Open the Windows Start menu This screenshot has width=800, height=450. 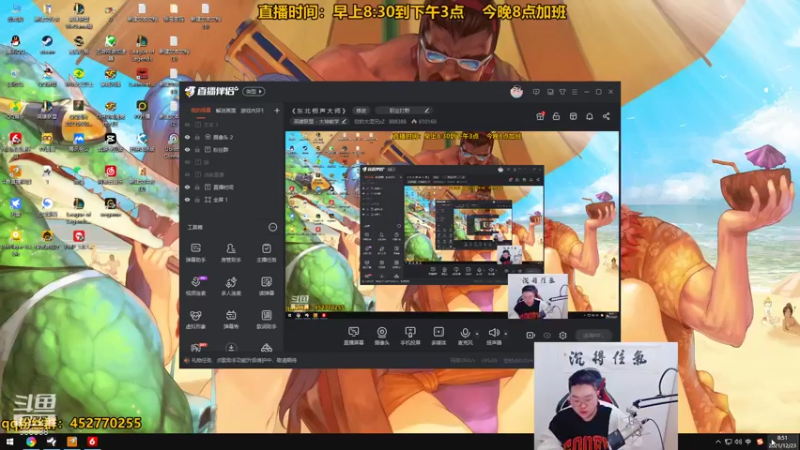(x=9, y=442)
